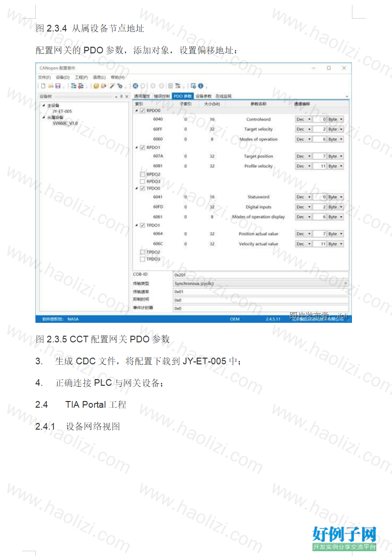Open the 帮助(H) menu
This screenshot has width=392, height=556.
click(x=118, y=77)
